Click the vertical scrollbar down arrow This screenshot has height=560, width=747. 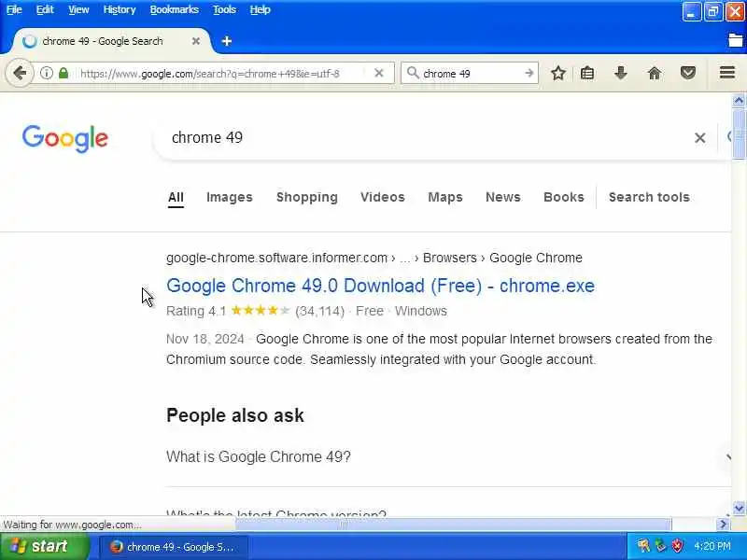(x=739, y=508)
